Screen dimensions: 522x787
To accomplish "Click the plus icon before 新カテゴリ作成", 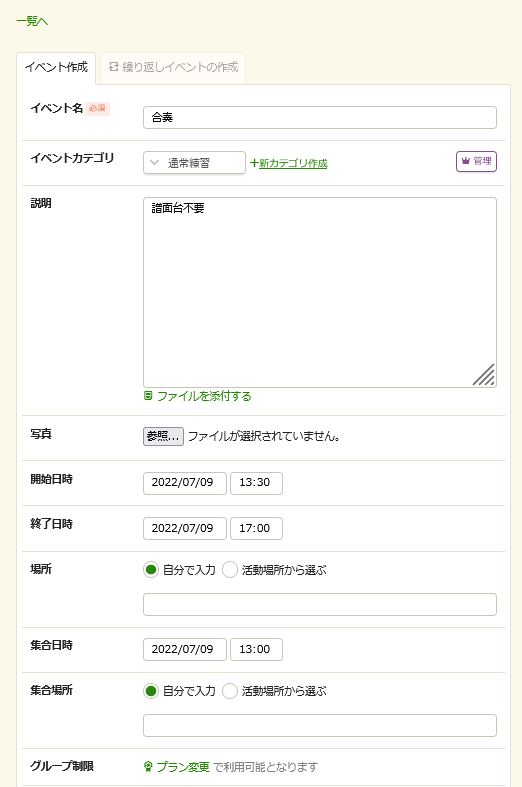I will [x=254, y=163].
